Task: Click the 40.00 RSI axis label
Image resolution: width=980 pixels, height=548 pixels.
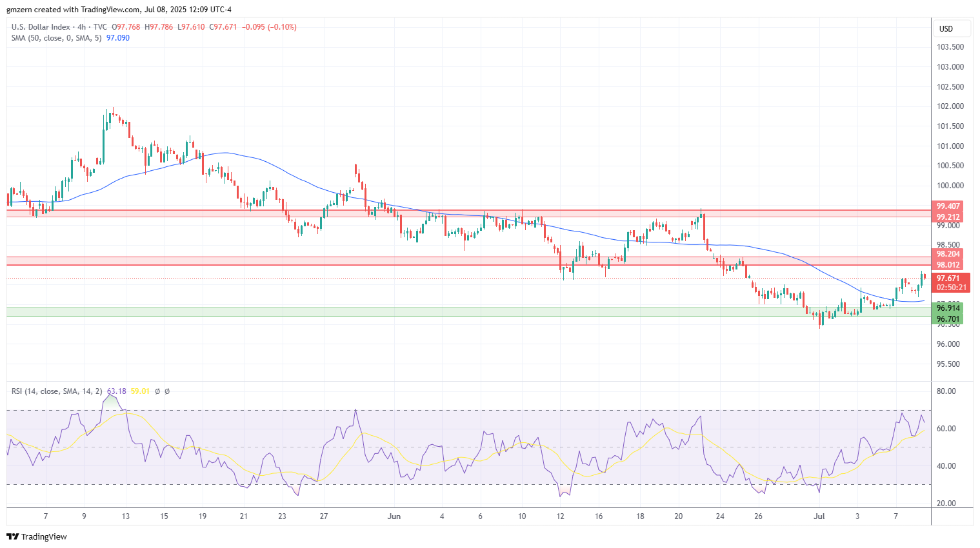Action: (946, 466)
